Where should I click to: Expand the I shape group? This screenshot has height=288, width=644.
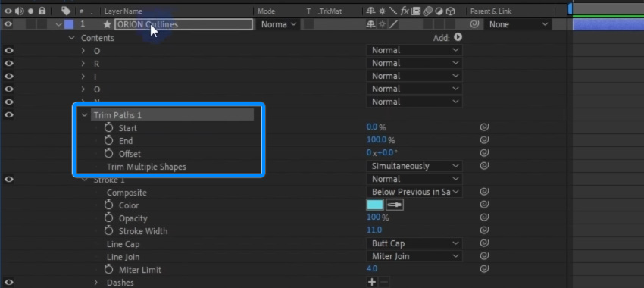click(x=83, y=77)
